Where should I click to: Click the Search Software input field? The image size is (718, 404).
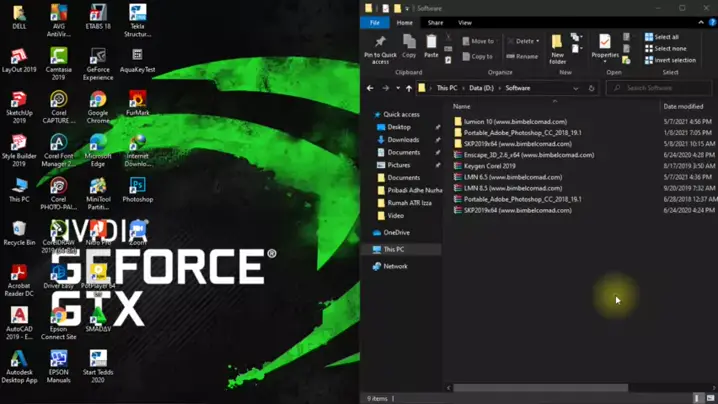(660, 88)
